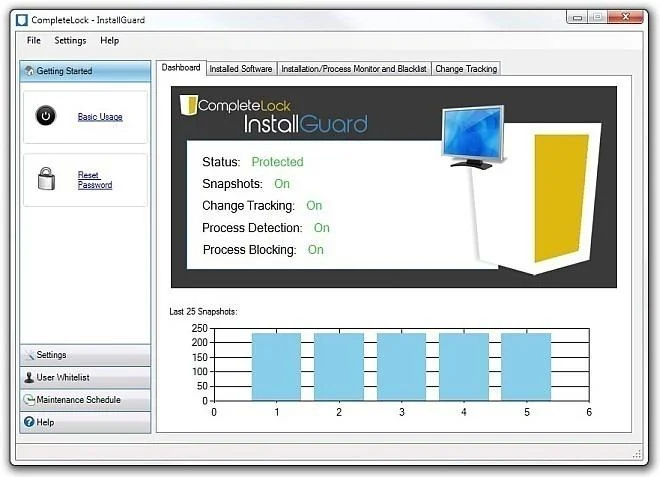Open the Reset Password link

coord(95,180)
